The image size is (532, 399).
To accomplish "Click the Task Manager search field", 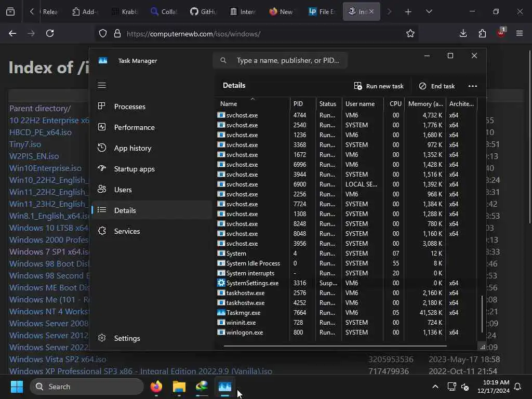I will point(280,60).
